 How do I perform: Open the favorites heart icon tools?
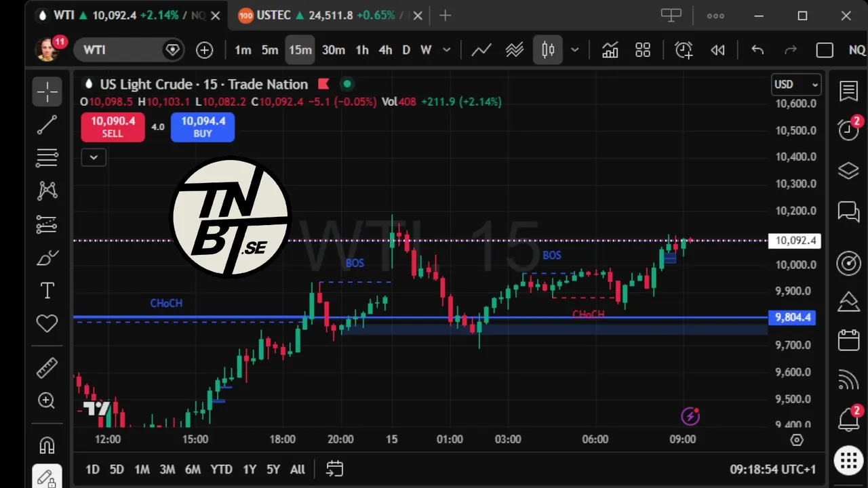47,324
